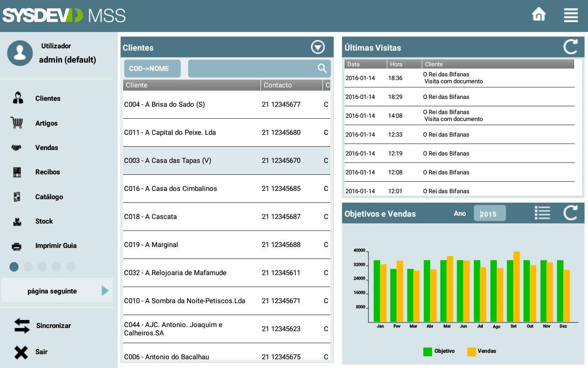The height and width of the screenshot is (368, 588).
Task: Refresh the Objetivos e Vendas chart
Action: [x=571, y=213]
